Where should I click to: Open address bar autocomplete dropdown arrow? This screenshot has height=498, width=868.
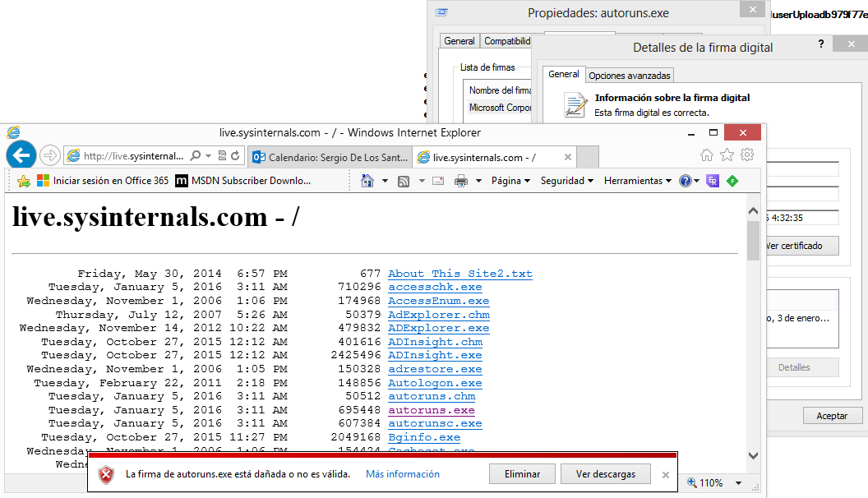(x=208, y=156)
